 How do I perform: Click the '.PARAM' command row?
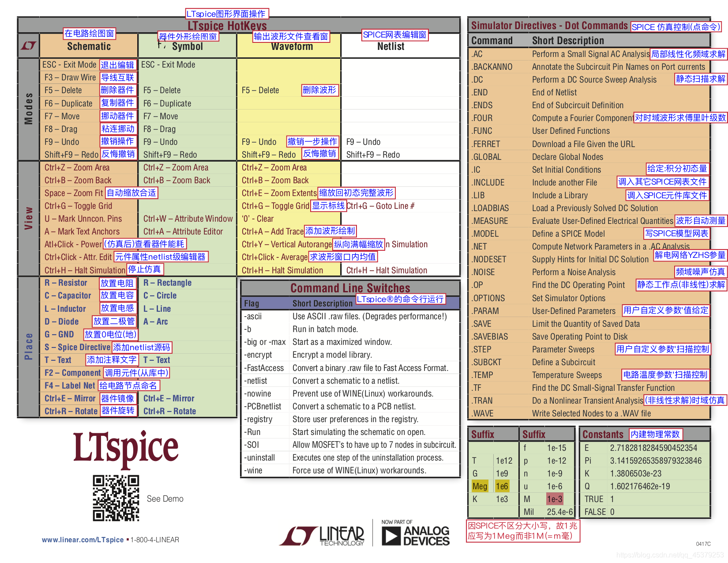click(589, 311)
